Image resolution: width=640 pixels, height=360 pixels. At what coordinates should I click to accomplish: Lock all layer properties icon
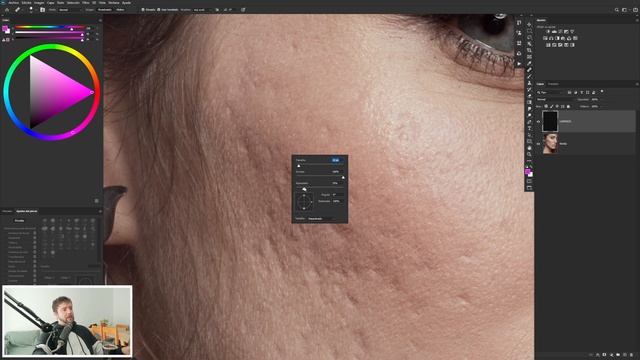coord(568,107)
